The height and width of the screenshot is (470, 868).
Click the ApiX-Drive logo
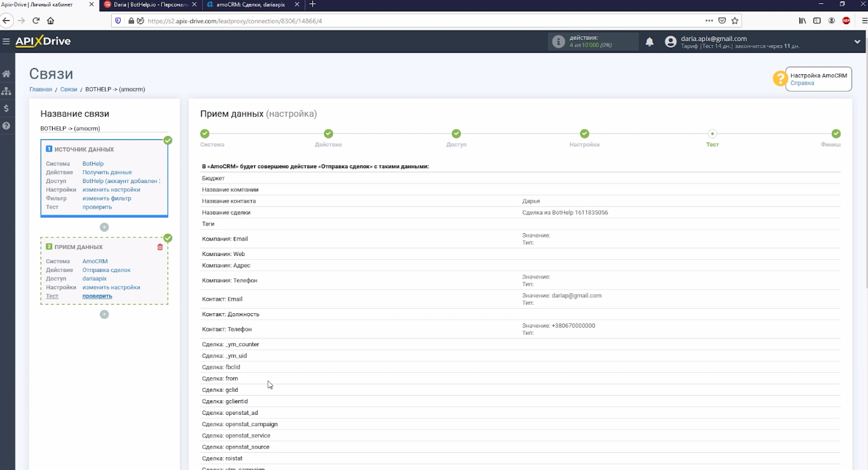coord(43,41)
